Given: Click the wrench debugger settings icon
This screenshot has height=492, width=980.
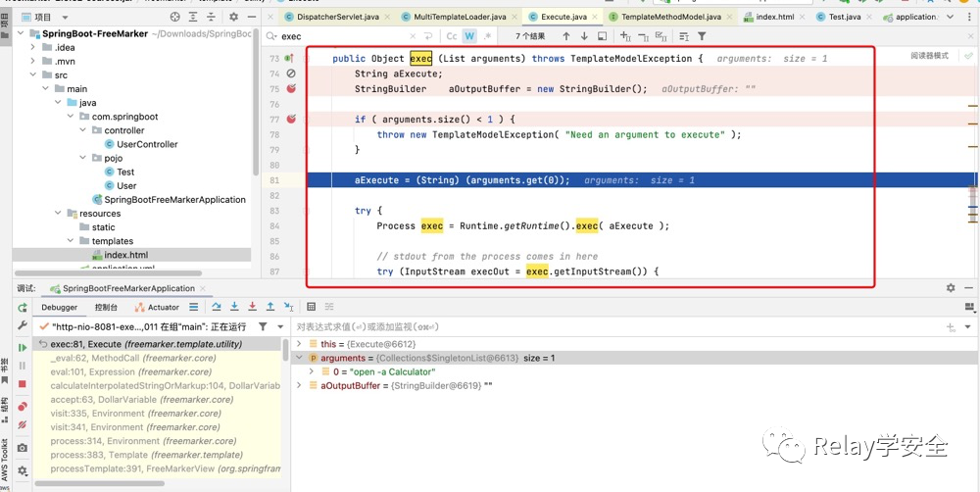Looking at the screenshot, I should [x=23, y=325].
